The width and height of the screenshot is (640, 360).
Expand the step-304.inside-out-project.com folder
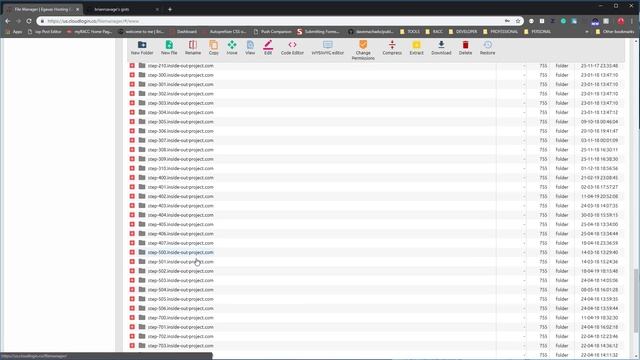click(x=132, y=112)
